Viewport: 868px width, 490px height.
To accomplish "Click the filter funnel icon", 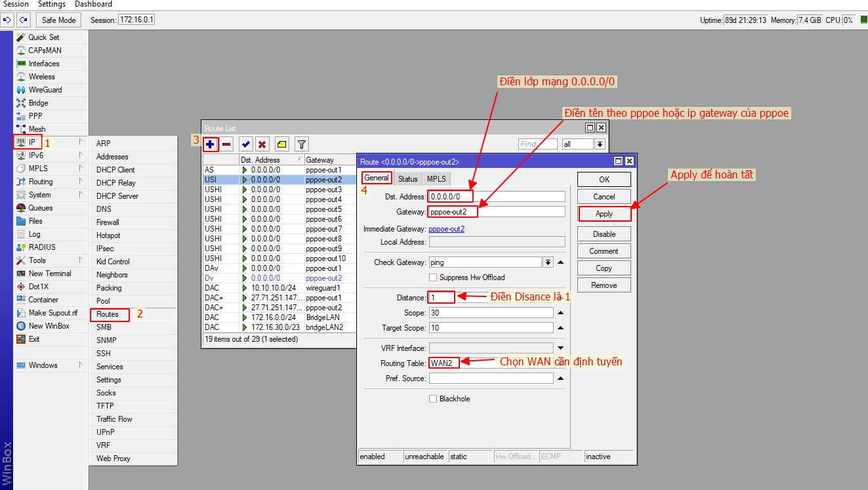I will (301, 144).
